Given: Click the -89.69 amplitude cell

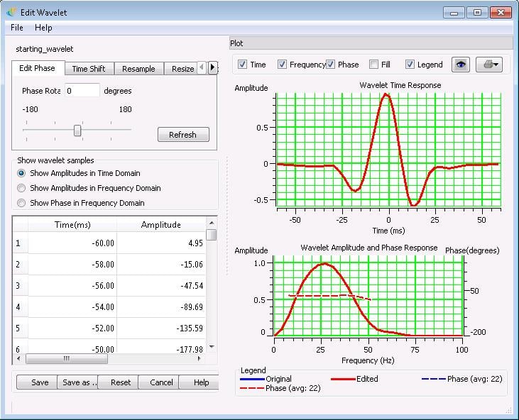Looking at the screenshot, I should point(161,306).
